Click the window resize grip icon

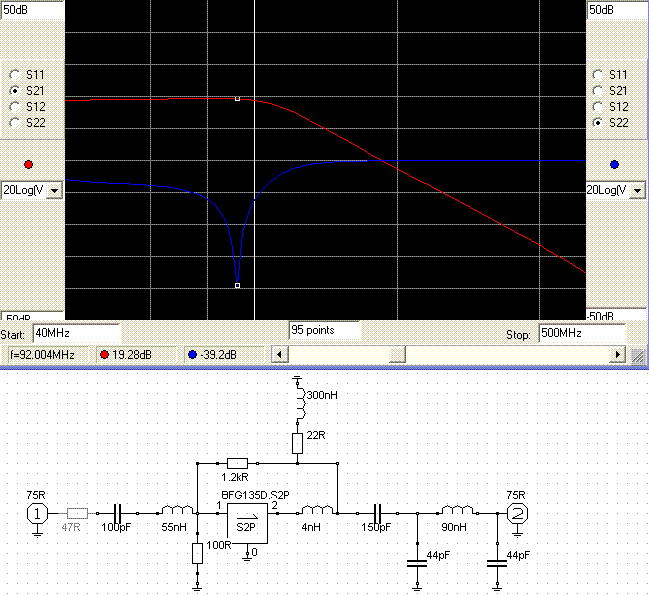click(638, 355)
